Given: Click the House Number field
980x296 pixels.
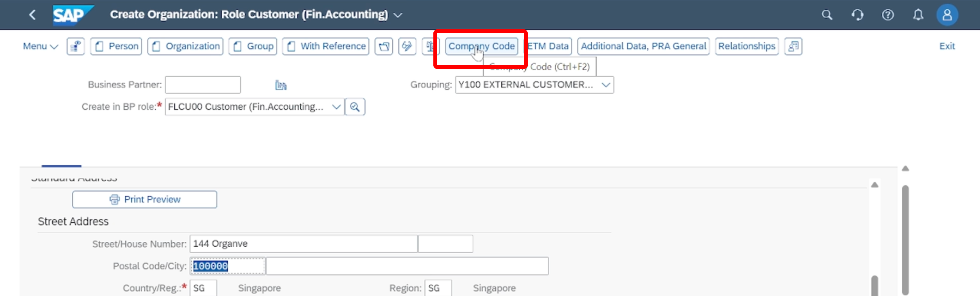Looking at the screenshot, I should [445, 244].
